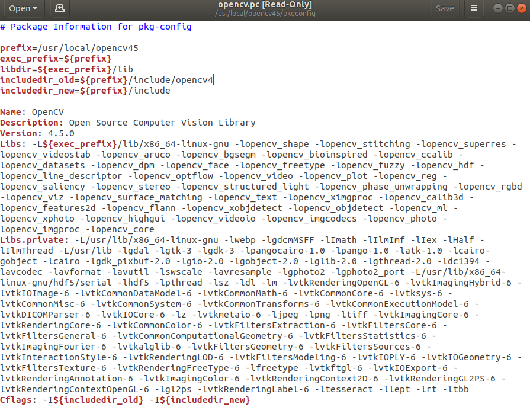Place cursor on prefix=/usr/local/opencv45 line
The height and width of the screenshot is (420, 530).
tap(69, 48)
